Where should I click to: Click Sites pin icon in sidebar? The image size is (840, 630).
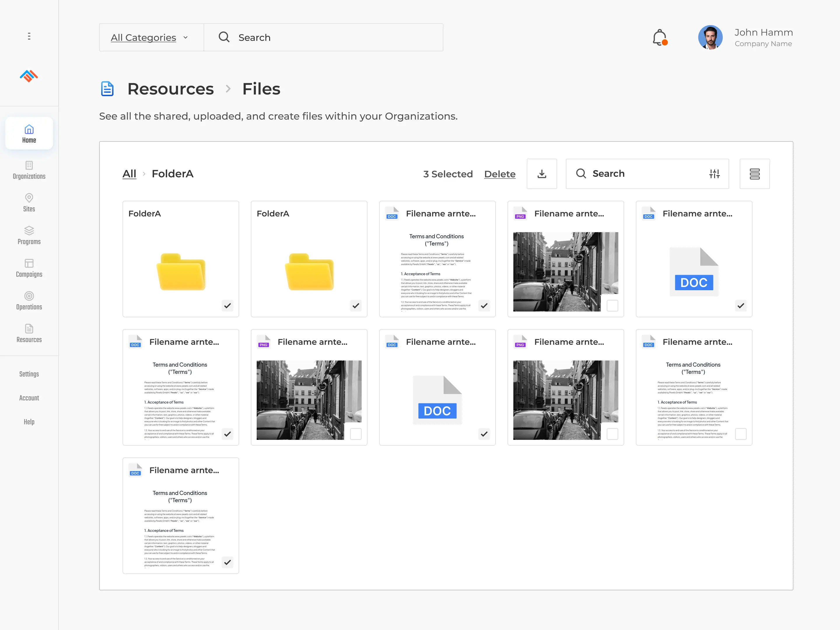[29, 198]
